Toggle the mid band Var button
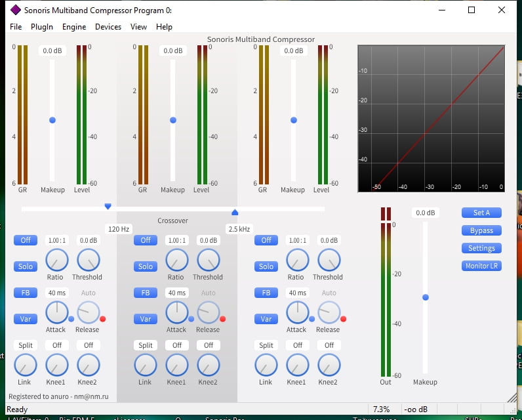 146,319
